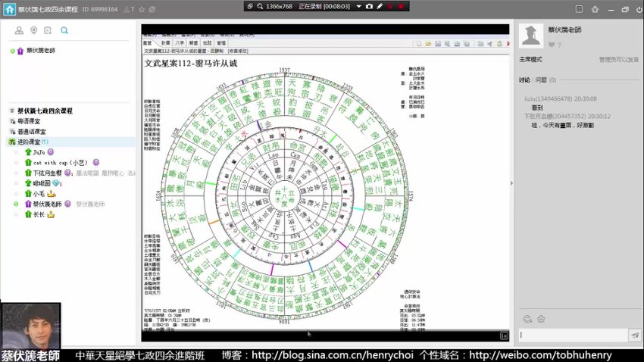
Task: Click the Y badge icon in title bar
Action: click(595, 9)
